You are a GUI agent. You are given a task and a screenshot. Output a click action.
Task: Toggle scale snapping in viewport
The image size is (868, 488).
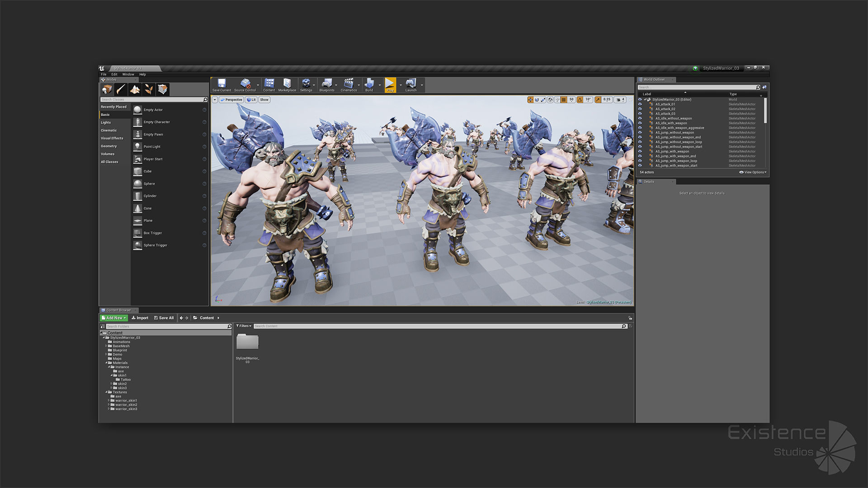tap(598, 100)
